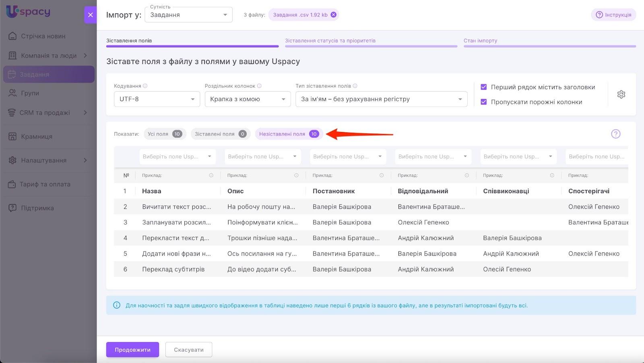Image resolution: width=644 pixels, height=363 pixels.
Task: Toggle Пропускати порожні колонки checkbox
Action: tap(484, 102)
